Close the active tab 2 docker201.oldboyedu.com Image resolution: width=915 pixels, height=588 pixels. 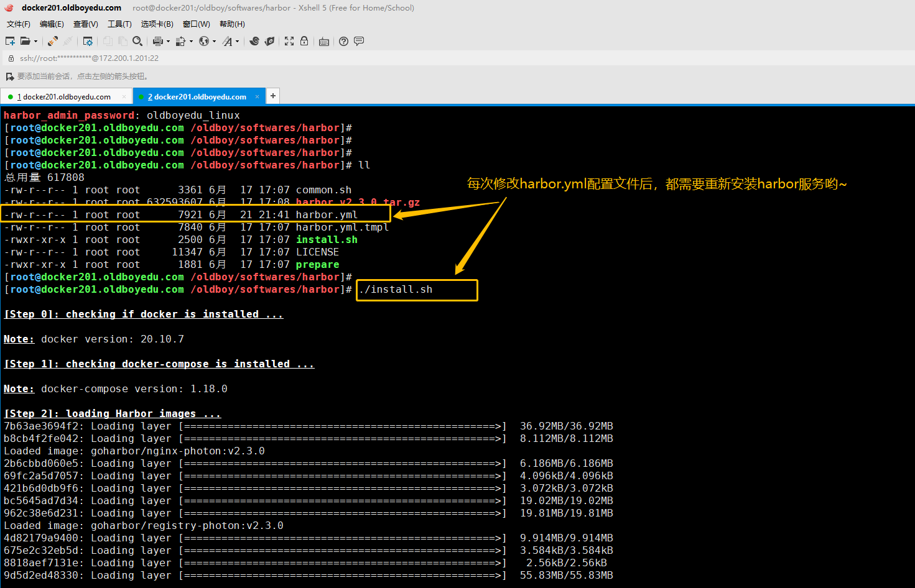(x=257, y=97)
